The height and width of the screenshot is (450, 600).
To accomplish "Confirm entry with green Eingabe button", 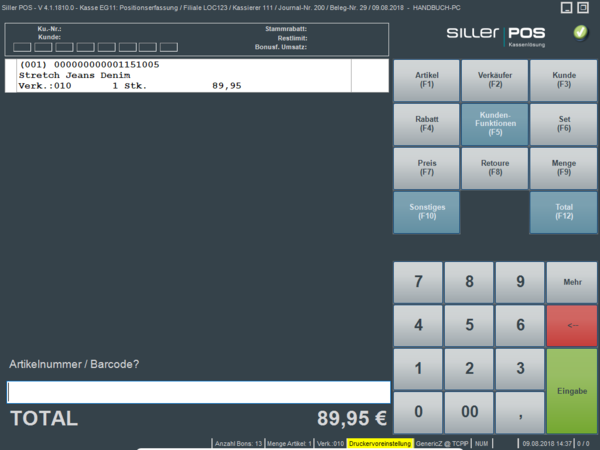I will pyautogui.click(x=572, y=390).
